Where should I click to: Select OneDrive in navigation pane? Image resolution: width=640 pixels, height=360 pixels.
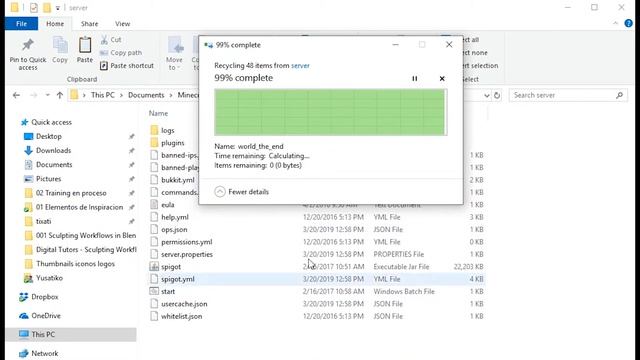pos(46,316)
